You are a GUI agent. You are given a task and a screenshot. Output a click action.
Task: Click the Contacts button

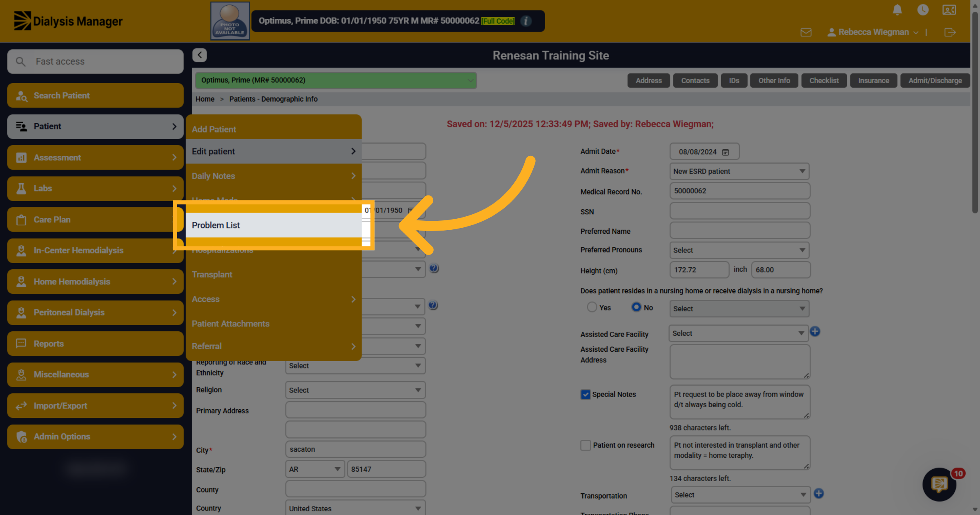[x=695, y=81]
